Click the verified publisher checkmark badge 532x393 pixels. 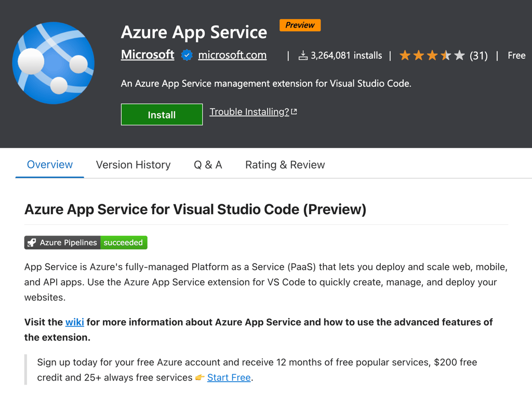(187, 55)
